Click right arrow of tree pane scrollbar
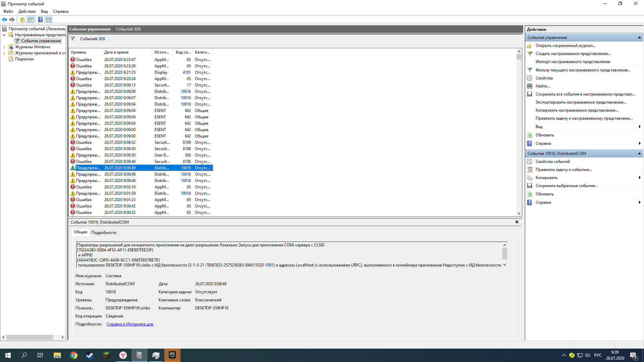 (63, 338)
